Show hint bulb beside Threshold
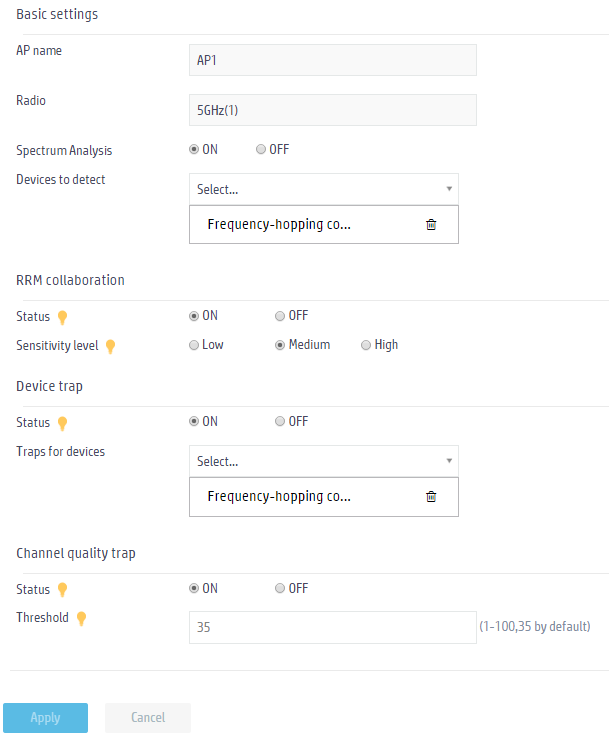 81,618
